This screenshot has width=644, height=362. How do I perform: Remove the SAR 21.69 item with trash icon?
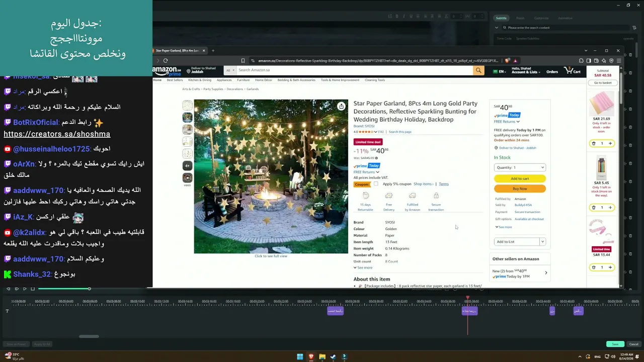[x=594, y=144]
